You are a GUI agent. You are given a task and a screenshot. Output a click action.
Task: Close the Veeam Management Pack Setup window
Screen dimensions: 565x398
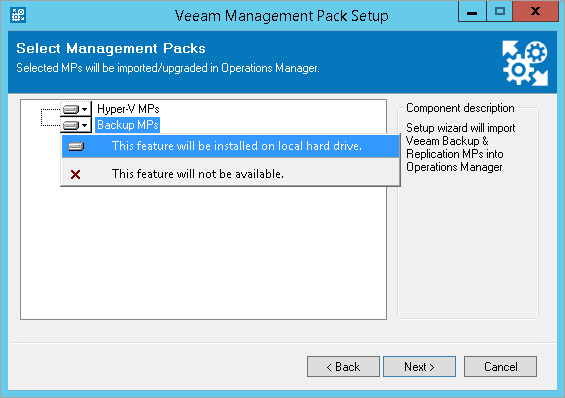pos(535,12)
